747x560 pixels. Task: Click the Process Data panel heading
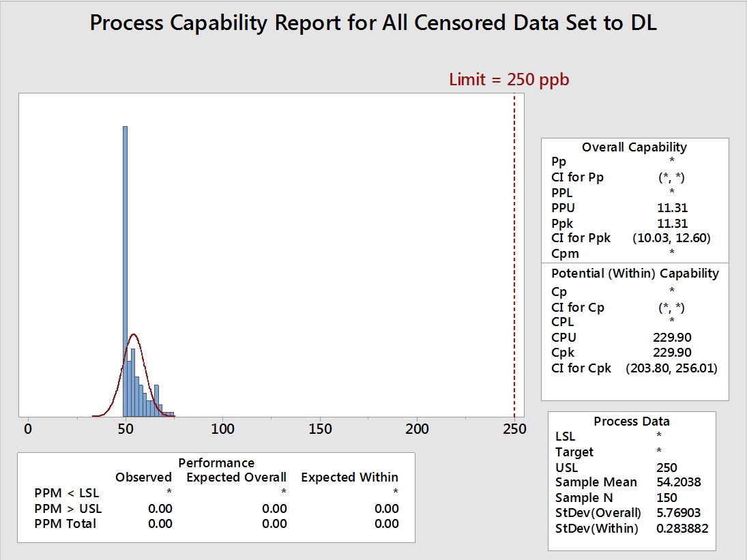(x=631, y=422)
